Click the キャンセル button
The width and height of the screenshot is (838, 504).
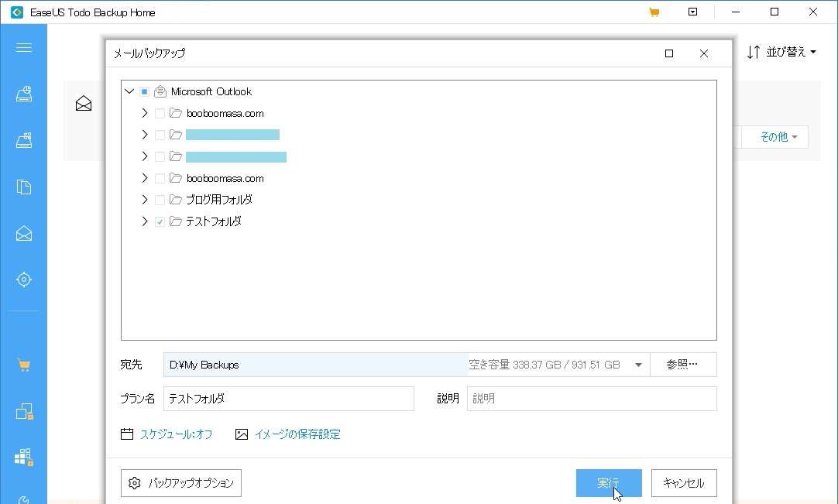pos(684,483)
